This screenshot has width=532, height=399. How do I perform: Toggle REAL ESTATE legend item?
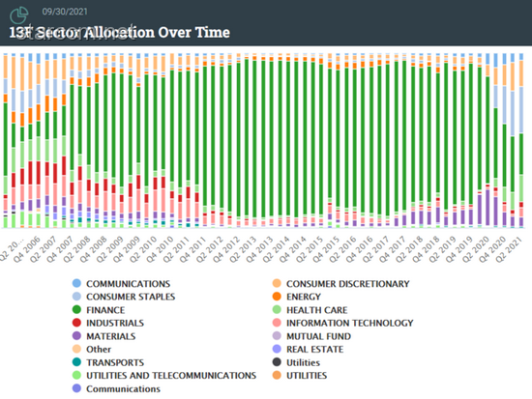pyautogui.click(x=308, y=349)
